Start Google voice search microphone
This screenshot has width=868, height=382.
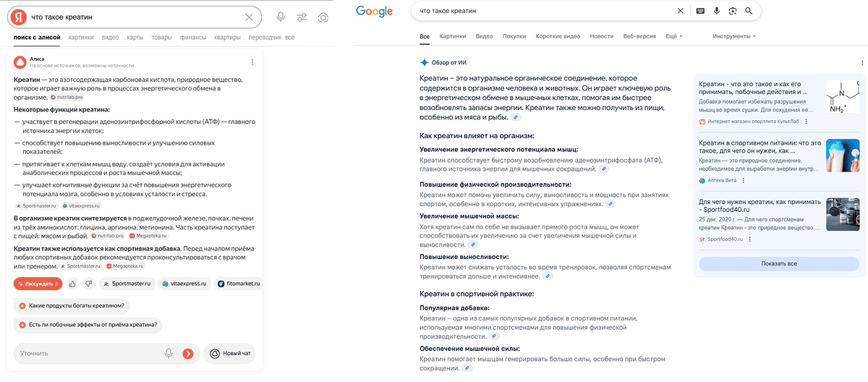pyautogui.click(x=717, y=11)
